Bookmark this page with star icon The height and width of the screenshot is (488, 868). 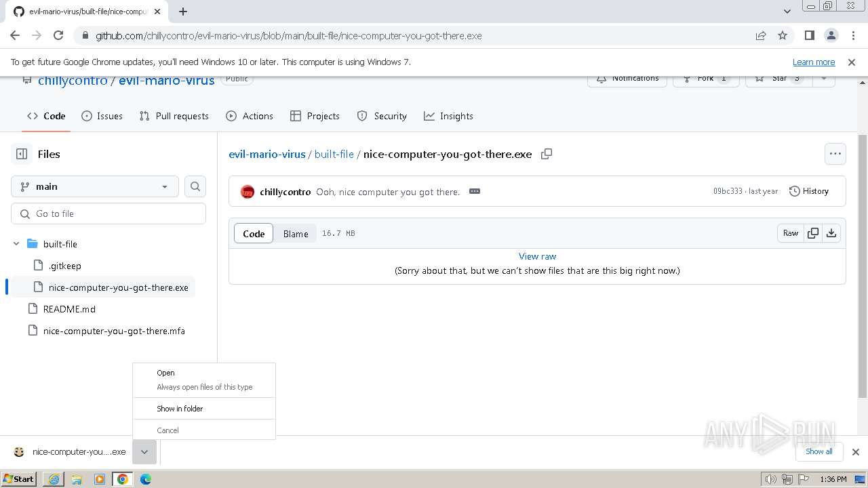(x=783, y=35)
